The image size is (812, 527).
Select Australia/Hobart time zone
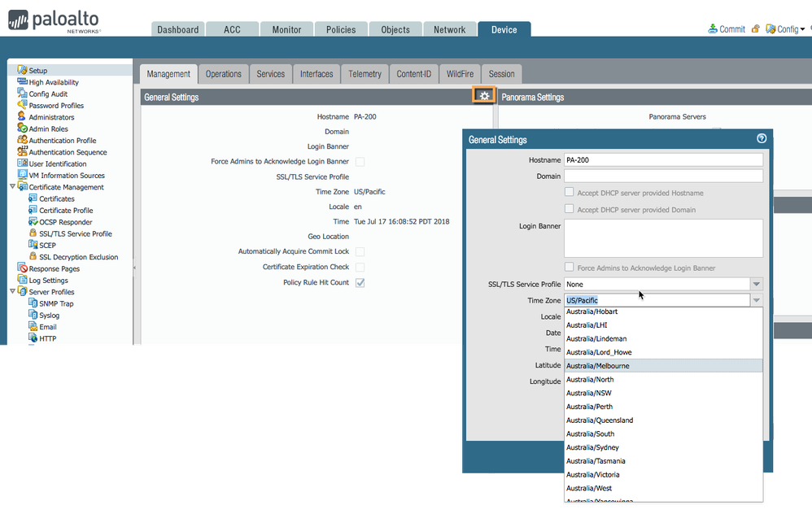[x=663, y=311]
